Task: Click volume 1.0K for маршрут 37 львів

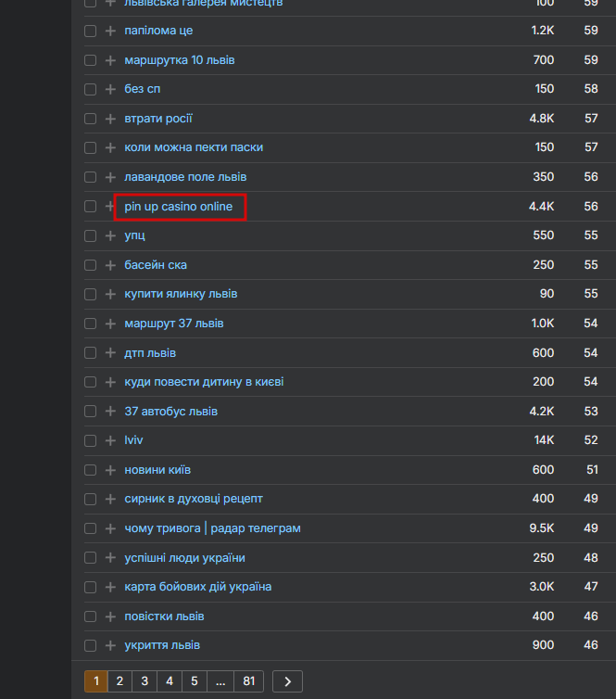Action: click(x=543, y=324)
